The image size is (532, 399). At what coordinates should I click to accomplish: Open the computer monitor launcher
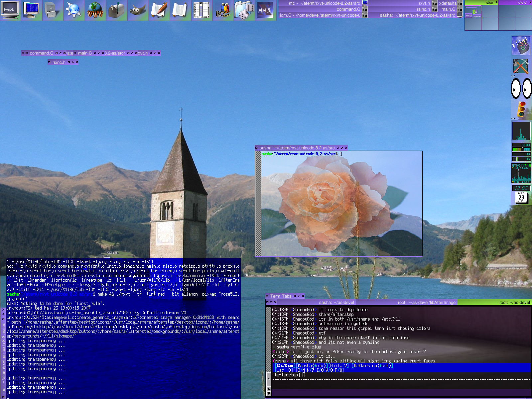(32, 10)
